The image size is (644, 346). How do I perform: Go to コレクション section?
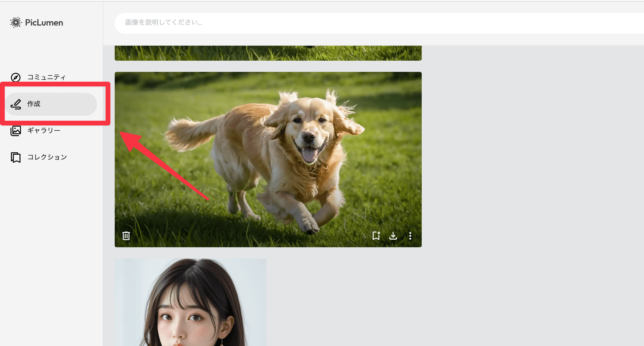[47, 157]
